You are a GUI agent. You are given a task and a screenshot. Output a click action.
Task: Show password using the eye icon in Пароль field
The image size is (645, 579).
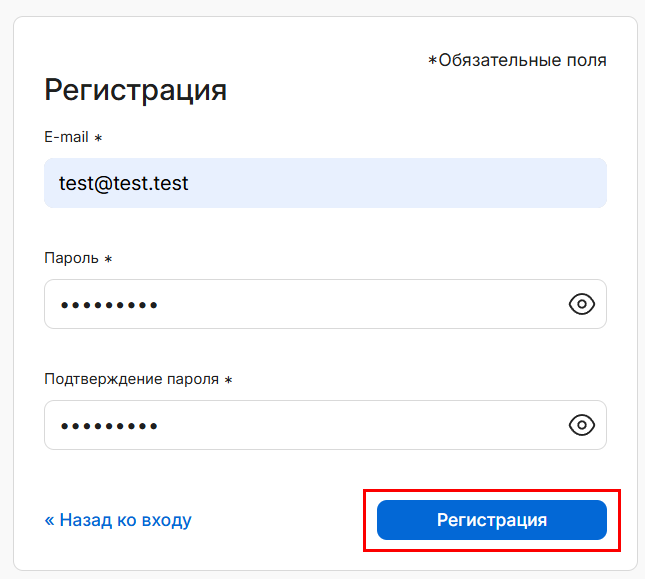pyautogui.click(x=582, y=304)
